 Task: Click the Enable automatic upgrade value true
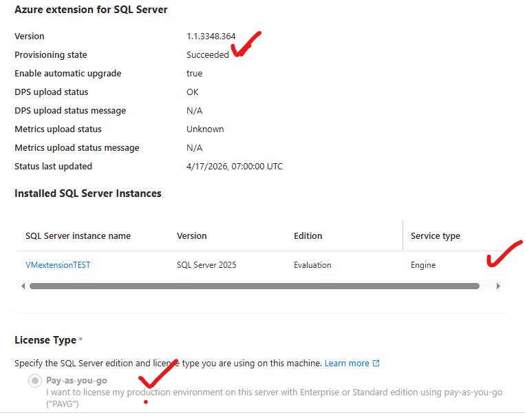point(195,74)
